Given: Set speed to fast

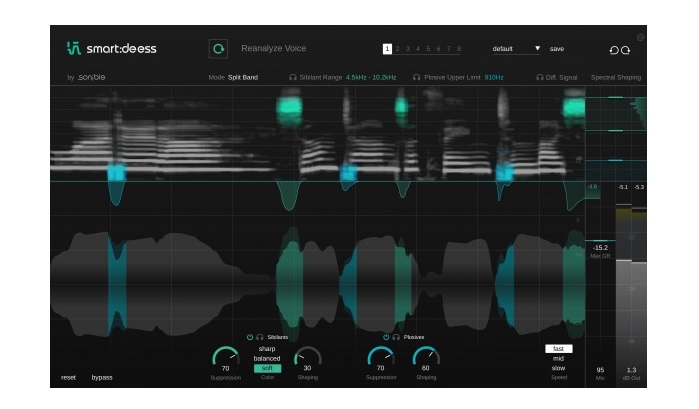Looking at the screenshot, I should 559,349.
